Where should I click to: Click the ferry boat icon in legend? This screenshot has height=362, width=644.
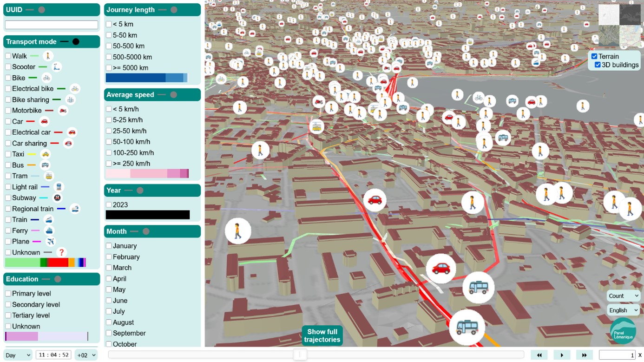pyautogui.click(x=49, y=230)
